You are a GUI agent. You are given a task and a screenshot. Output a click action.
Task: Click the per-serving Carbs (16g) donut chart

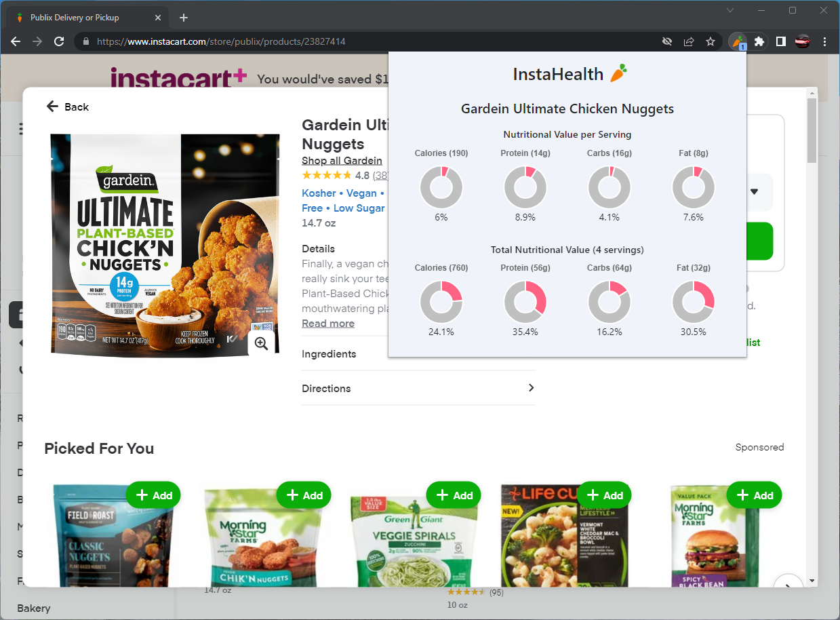pos(609,187)
